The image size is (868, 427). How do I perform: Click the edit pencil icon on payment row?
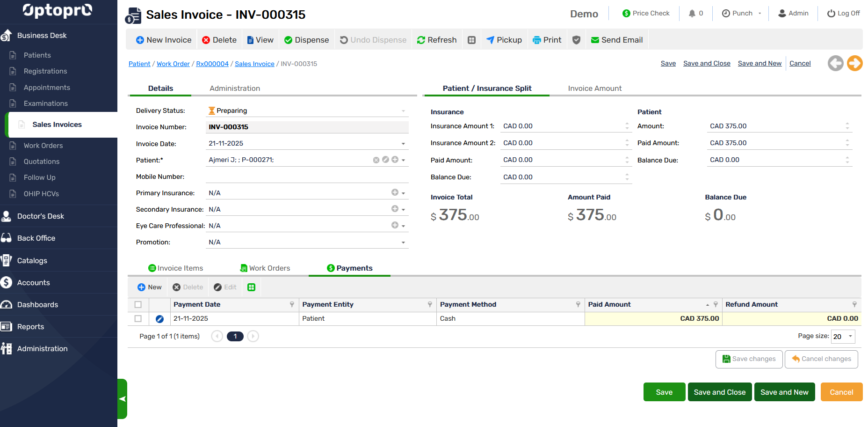click(x=159, y=319)
